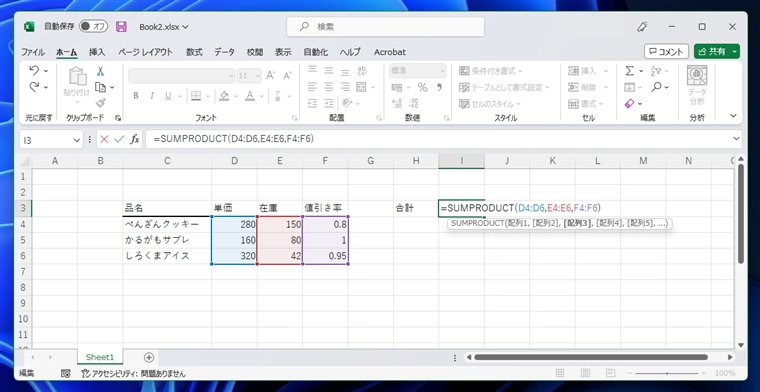This screenshot has width=760, height=392.
Task: Click the Font Color A icon
Action: pos(250,96)
